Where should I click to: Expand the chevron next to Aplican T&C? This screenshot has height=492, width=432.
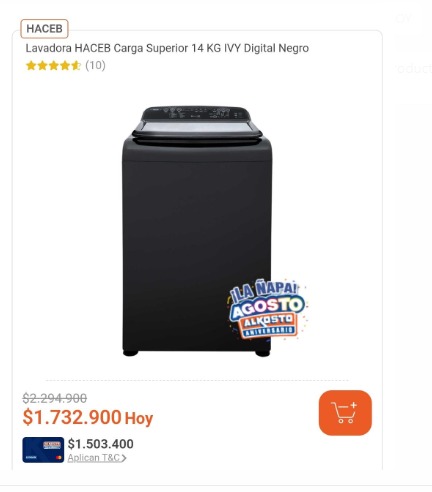point(124,458)
